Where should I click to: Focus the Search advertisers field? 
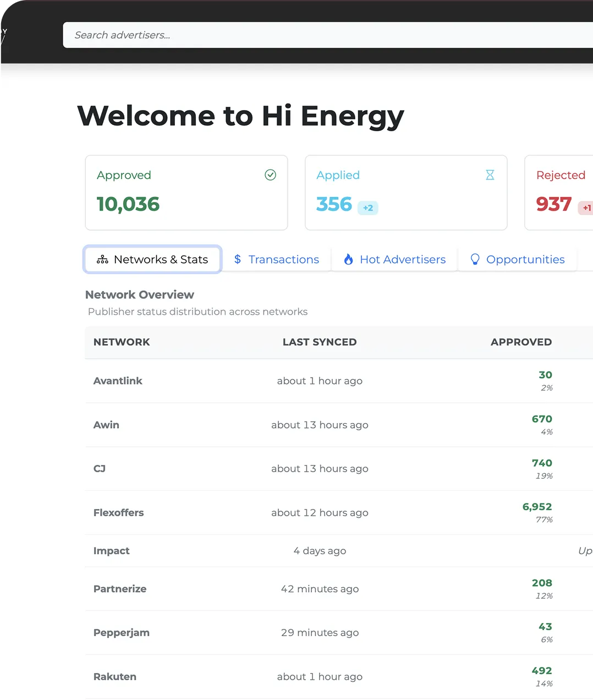(x=328, y=35)
